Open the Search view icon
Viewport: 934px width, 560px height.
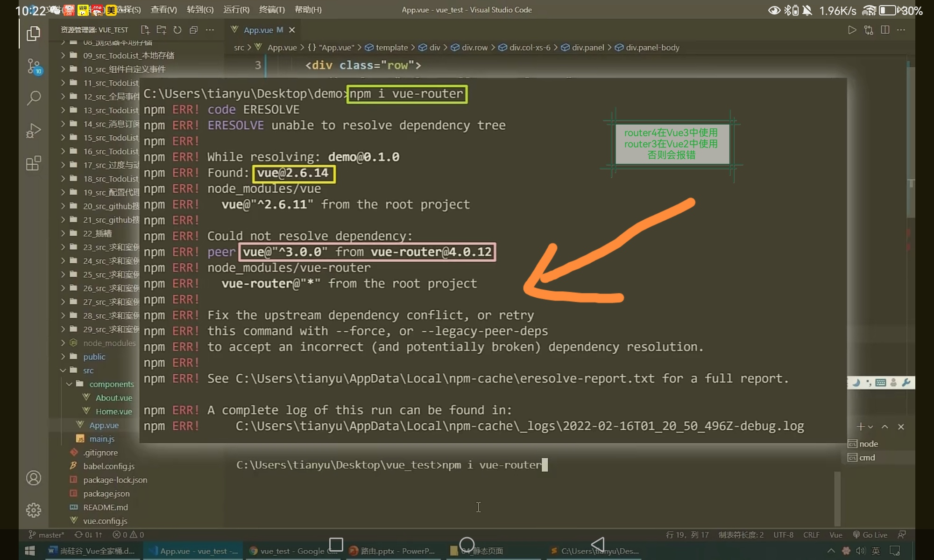pyautogui.click(x=34, y=98)
